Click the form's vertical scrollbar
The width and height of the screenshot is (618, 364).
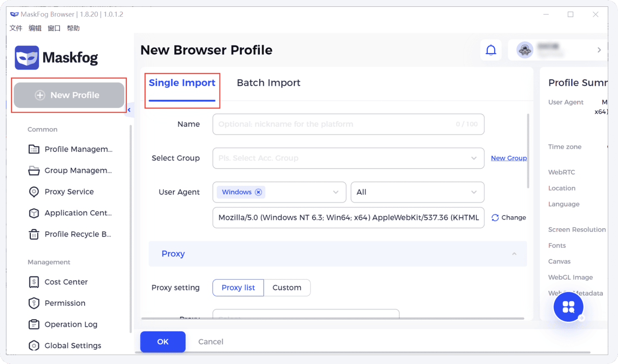coord(528,151)
